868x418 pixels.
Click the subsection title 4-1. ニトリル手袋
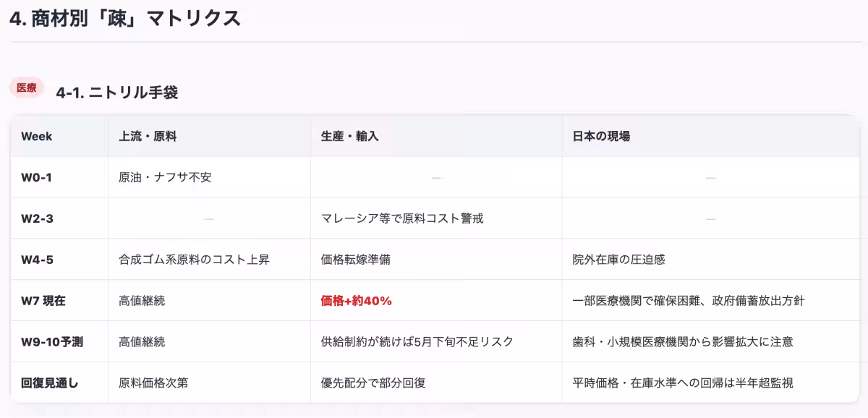click(x=118, y=93)
